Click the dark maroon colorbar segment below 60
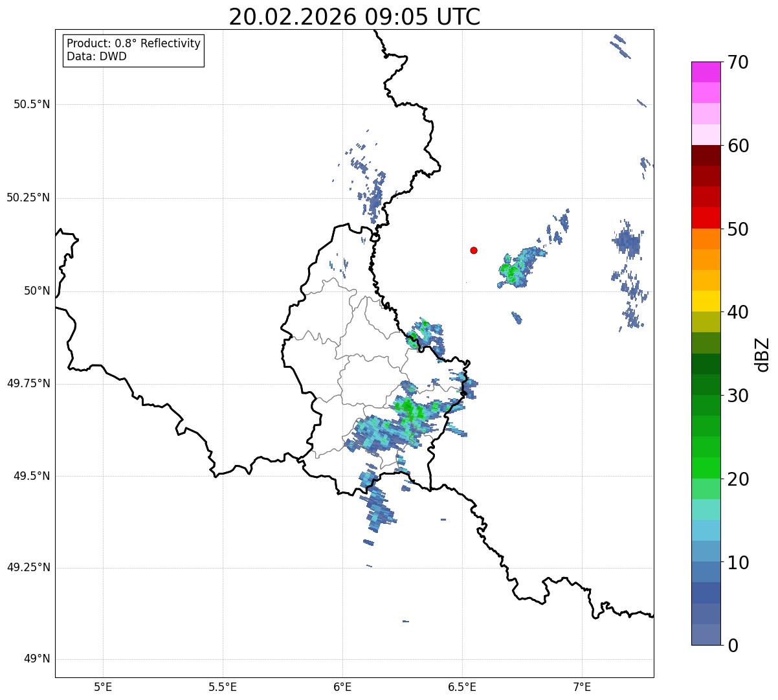The image size is (778, 700). [x=706, y=155]
